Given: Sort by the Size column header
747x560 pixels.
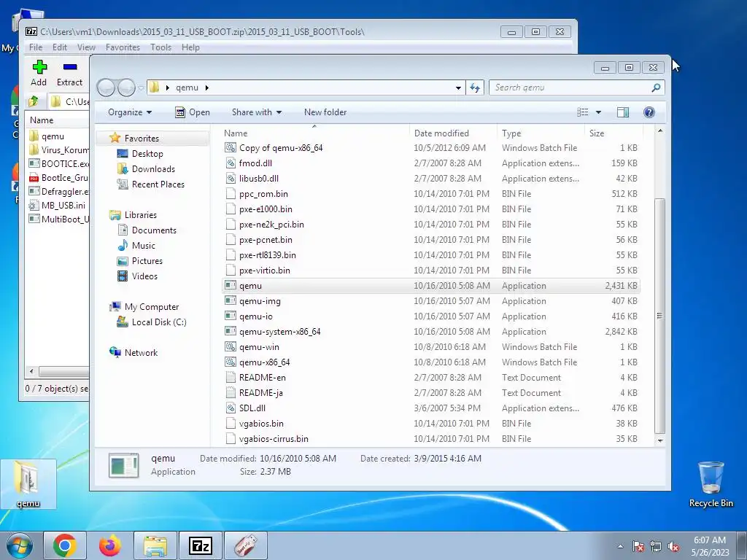Looking at the screenshot, I should (614, 133).
